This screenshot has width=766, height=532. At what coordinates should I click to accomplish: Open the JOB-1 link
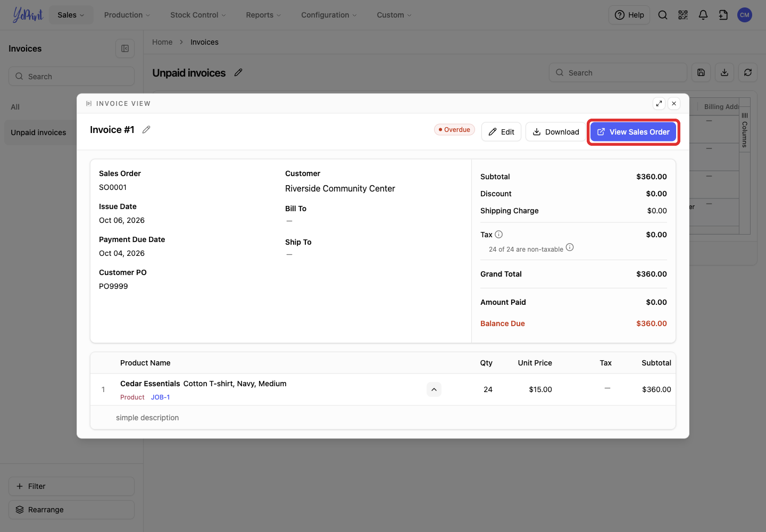pos(160,397)
